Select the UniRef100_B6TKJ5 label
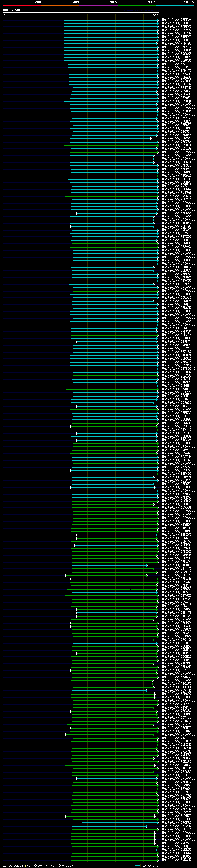The image size is (197, 868). pos(176,67)
